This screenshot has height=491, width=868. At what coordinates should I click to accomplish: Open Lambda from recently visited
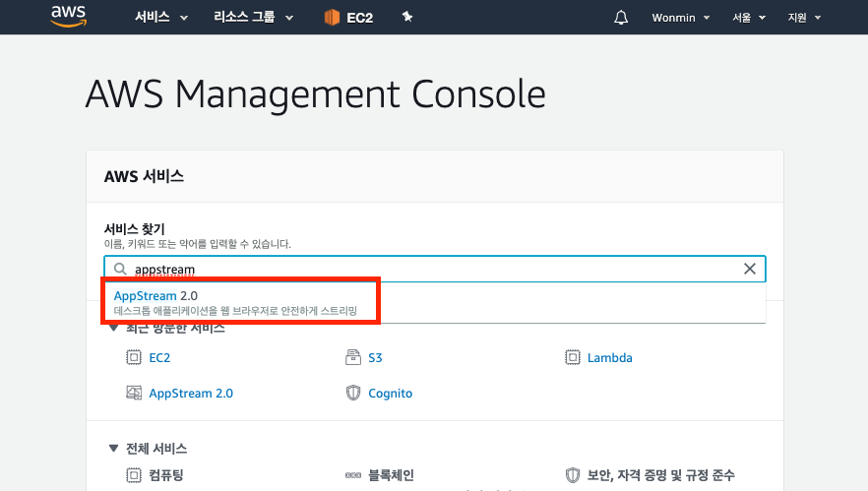pyautogui.click(x=609, y=357)
